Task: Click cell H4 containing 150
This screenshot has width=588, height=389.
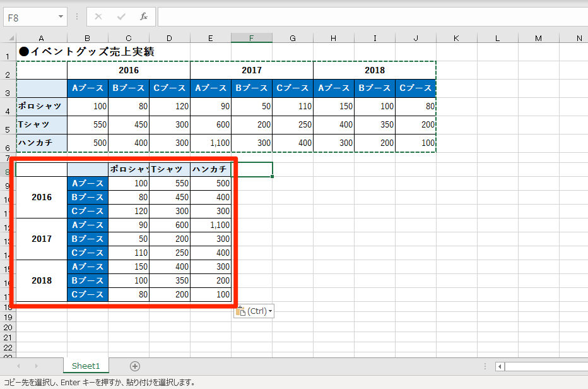Action: tap(334, 107)
